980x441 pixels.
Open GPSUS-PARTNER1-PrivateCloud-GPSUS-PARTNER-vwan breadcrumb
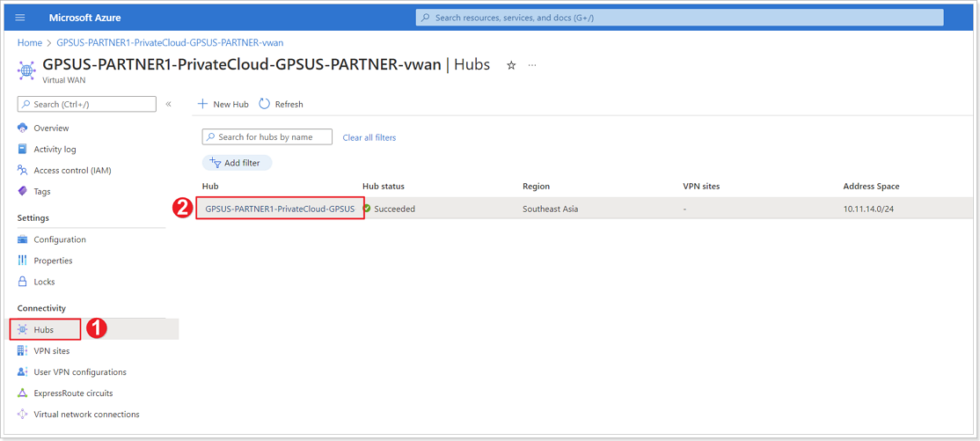tap(170, 42)
